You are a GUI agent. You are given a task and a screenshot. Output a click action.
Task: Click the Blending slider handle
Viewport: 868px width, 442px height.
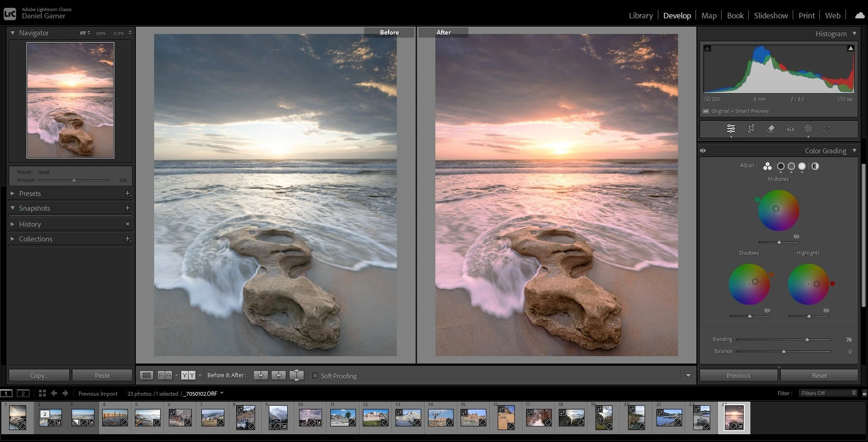tap(807, 340)
